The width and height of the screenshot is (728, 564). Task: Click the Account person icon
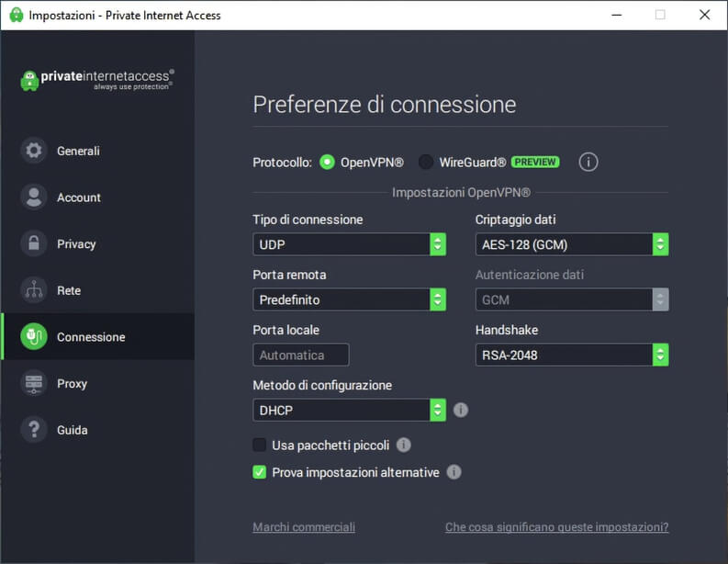(34, 197)
